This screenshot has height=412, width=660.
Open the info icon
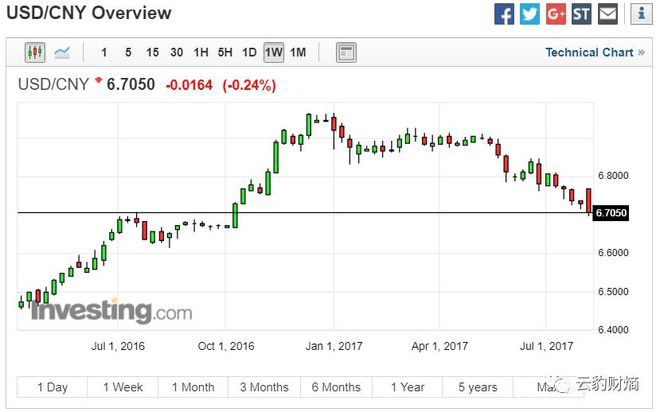click(642, 14)
